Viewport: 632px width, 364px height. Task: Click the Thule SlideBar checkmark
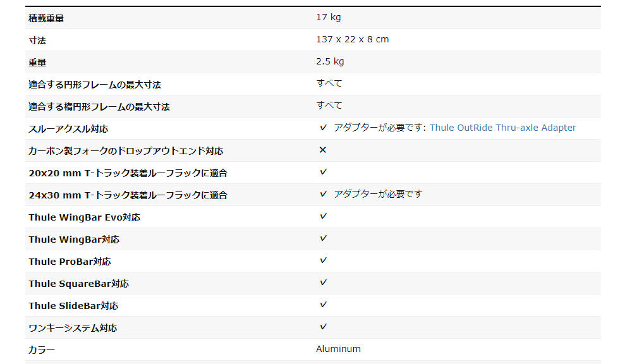click(323, 305)
